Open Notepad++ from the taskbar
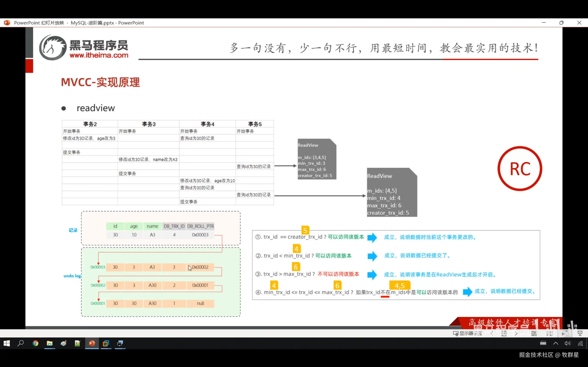 [77, 343]
